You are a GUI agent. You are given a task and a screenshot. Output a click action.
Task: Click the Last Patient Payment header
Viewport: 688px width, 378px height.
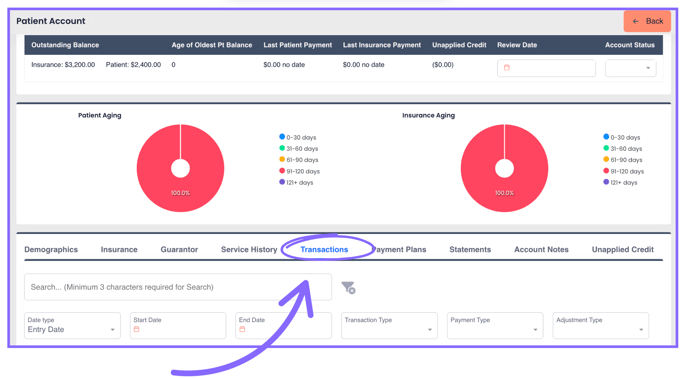pyautogui.click(x=297, y=45)
